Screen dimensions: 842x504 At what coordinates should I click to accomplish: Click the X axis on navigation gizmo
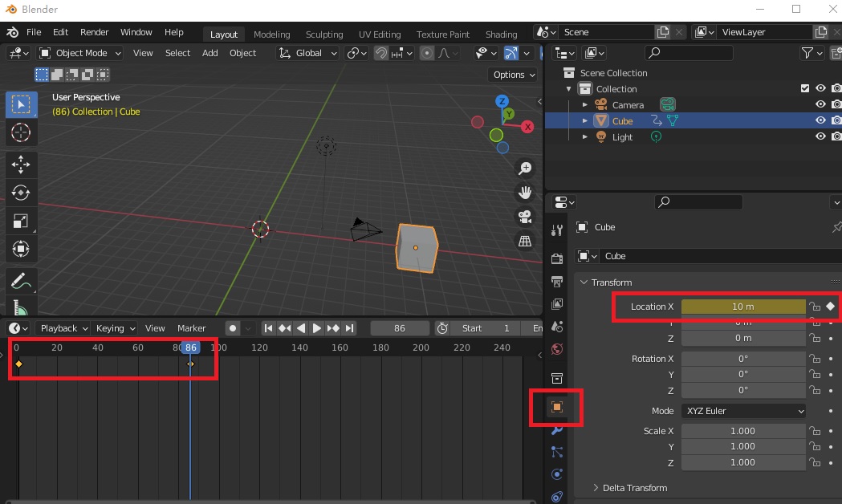coord(528,127)
